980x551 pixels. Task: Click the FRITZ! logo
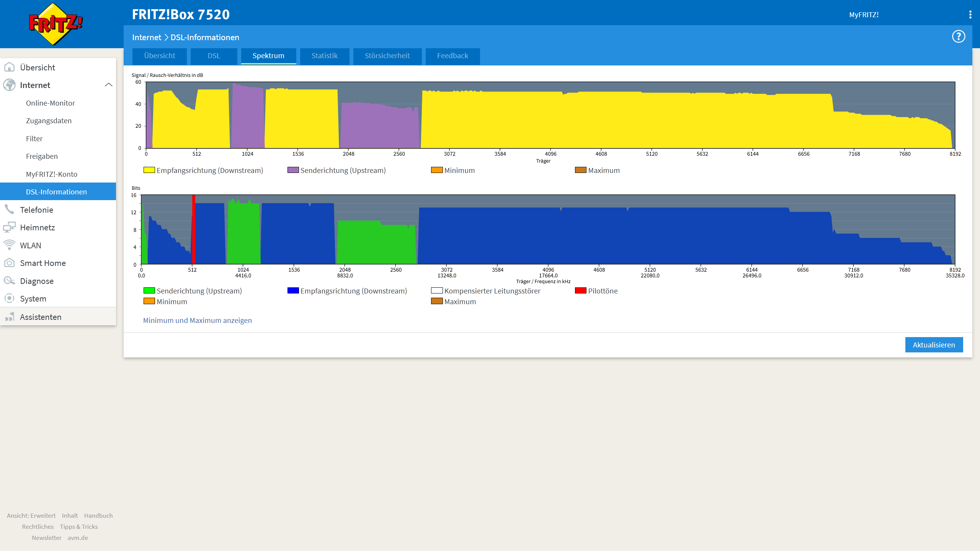point(56,24)
